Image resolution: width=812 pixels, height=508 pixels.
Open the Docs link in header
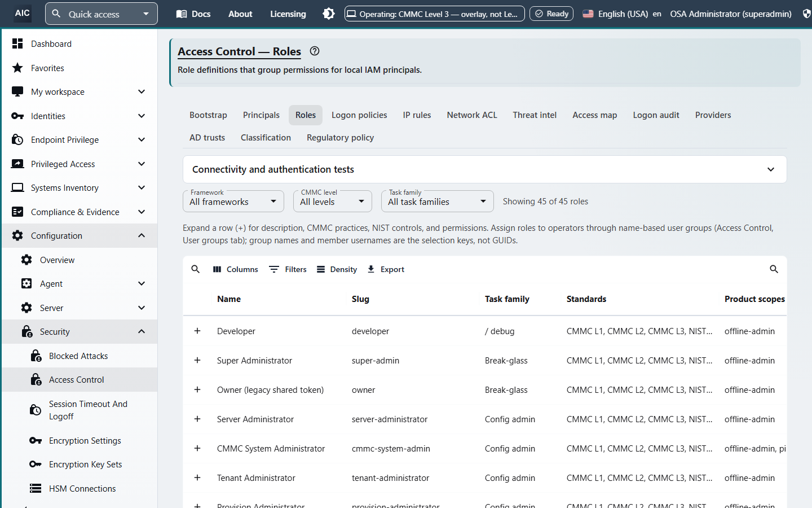[193, 14]
